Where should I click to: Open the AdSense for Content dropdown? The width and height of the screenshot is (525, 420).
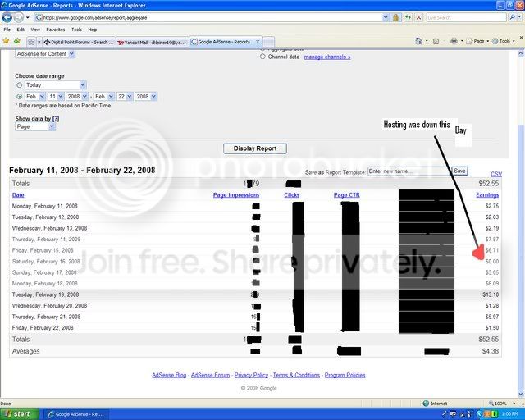tap(45, 54)
